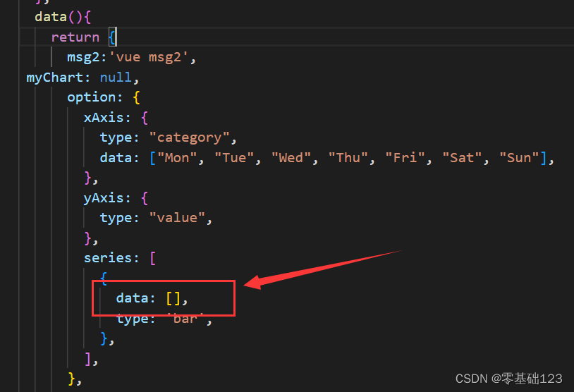Screen dimensions: 574x392
Task: Click the empty brackets after series data
Action: pyautogui.click(x=173, y=298)
